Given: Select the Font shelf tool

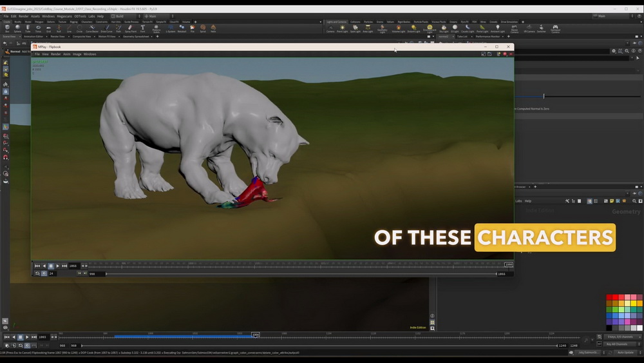Looking at the screenshot, I should pyautogui.click(x=142, y=28).
